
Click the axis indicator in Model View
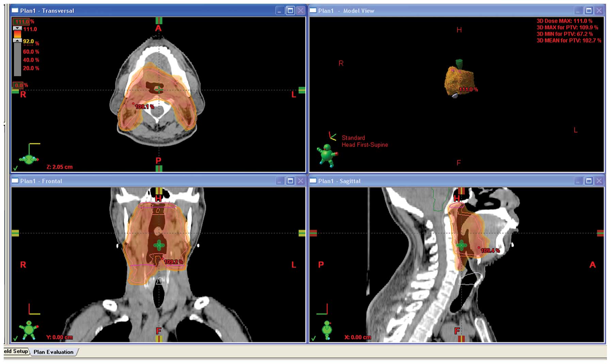click(x=332, y=136)
